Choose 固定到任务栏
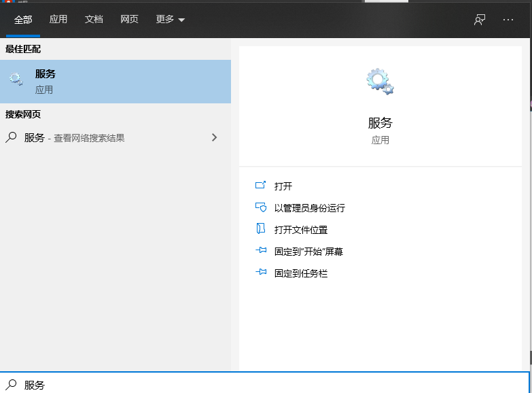This screenshot has width=532, height=393. [300, 273]
